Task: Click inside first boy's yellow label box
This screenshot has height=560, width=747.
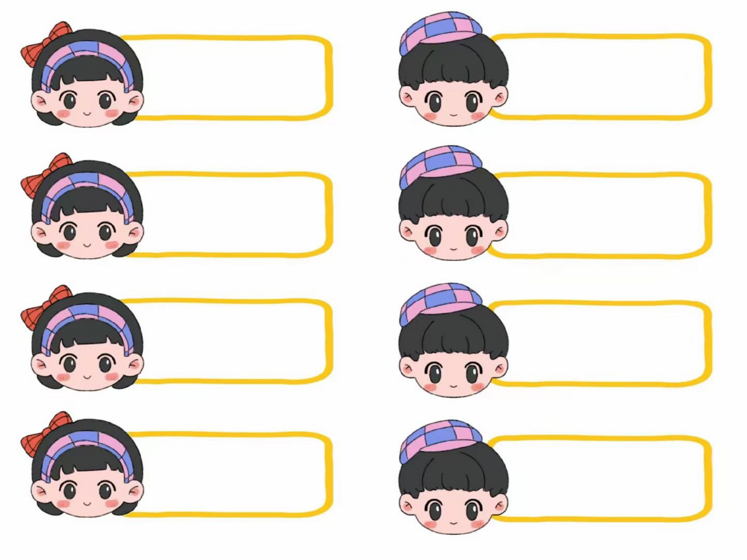Action: pos(600,77)
